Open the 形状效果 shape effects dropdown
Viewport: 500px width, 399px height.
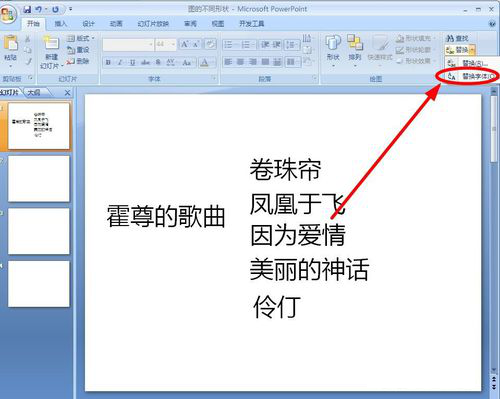tap(416, 61)
